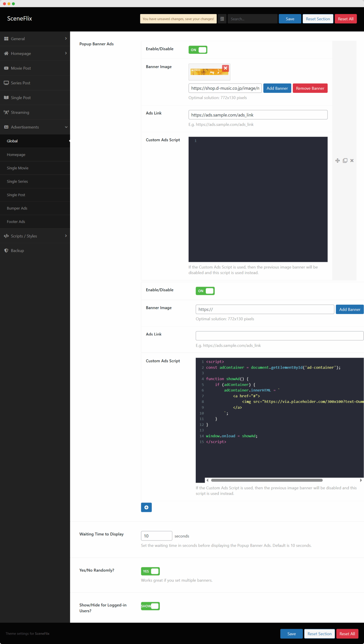Open Single Series ads section

tap(35, 181)
